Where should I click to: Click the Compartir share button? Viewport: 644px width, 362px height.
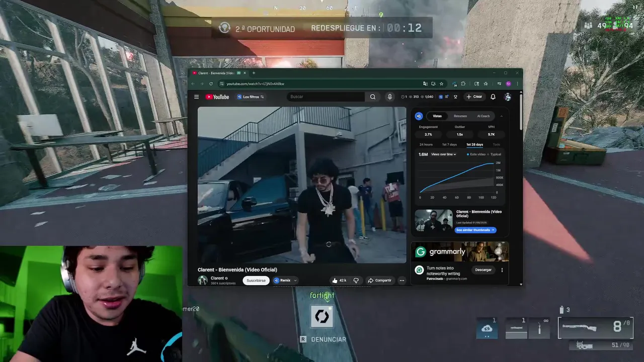point(379,281)
